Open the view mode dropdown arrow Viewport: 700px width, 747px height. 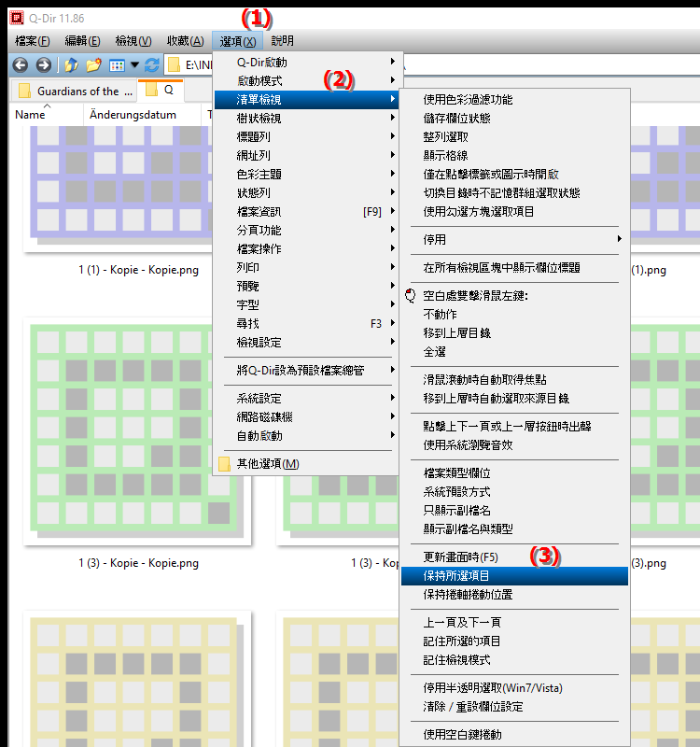click(x=134, y=64)
